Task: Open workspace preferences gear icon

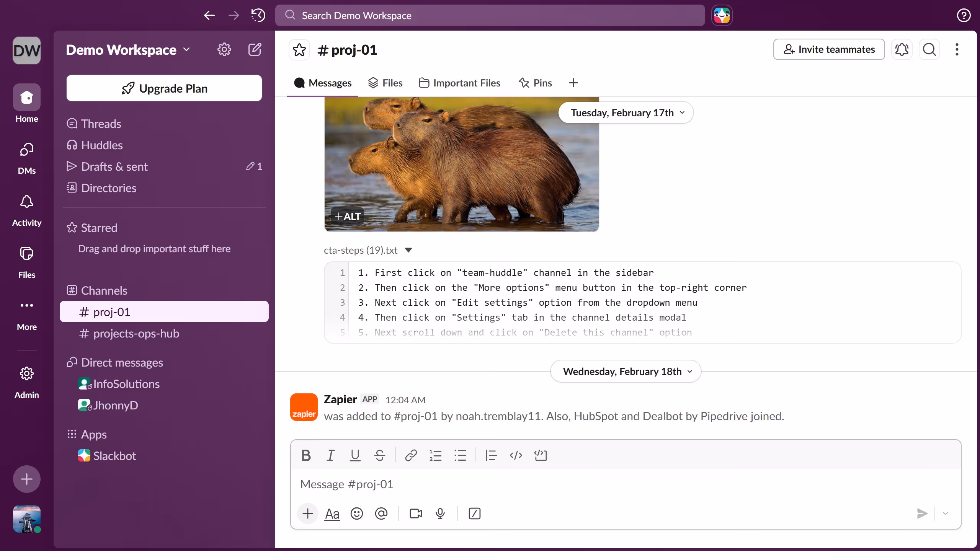Action: (224, 49)
